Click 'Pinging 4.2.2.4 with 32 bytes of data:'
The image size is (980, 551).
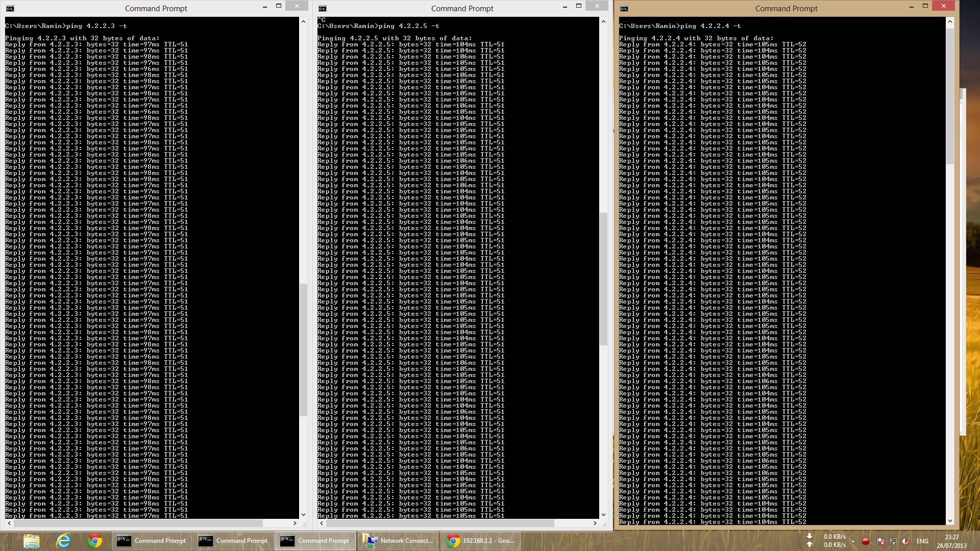(696, 38)
